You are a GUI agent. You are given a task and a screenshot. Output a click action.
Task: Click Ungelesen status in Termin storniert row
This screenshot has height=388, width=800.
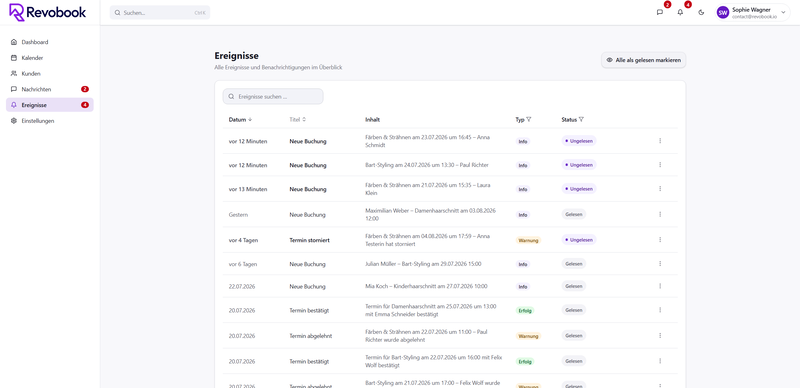pos(579,239)
